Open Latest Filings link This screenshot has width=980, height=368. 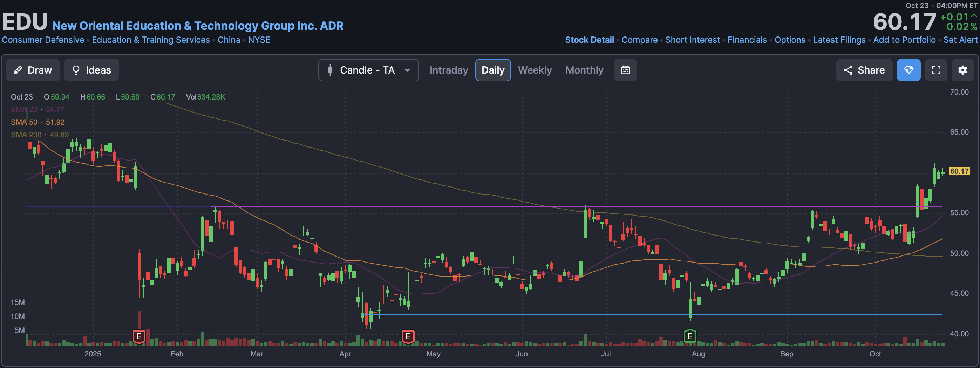[839, 40]
